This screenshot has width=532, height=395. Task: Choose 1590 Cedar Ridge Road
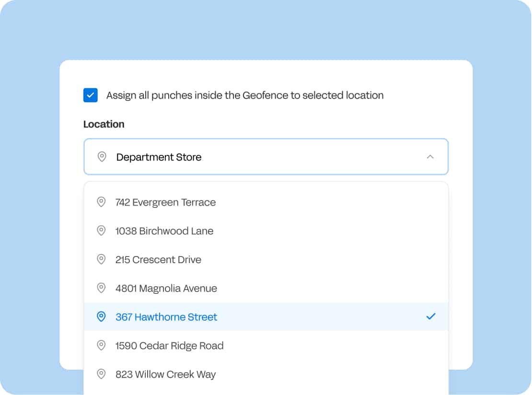(x=169, y=346)
